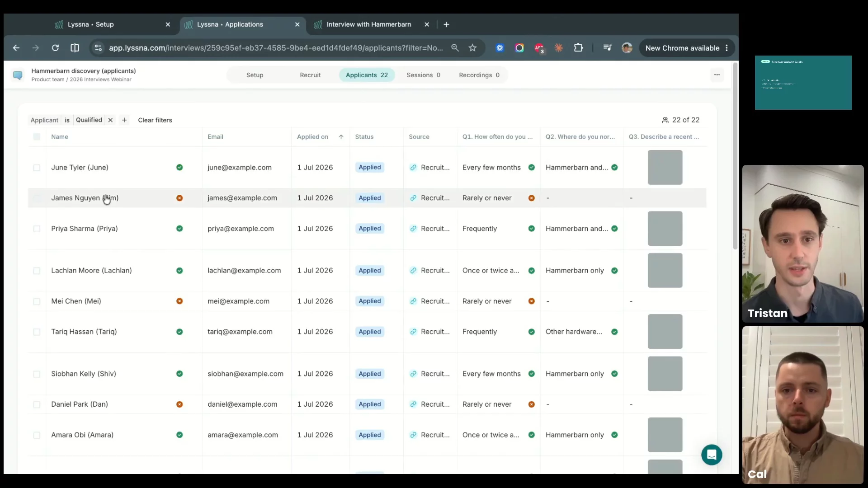Viewport: 868px width, 488px height.
Task: Bookmark this page with the star icon
Action: tap(472, 48)
